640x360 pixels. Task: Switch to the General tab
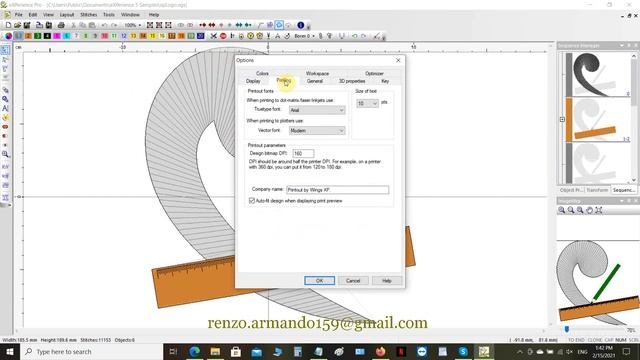tap(315, 81)
